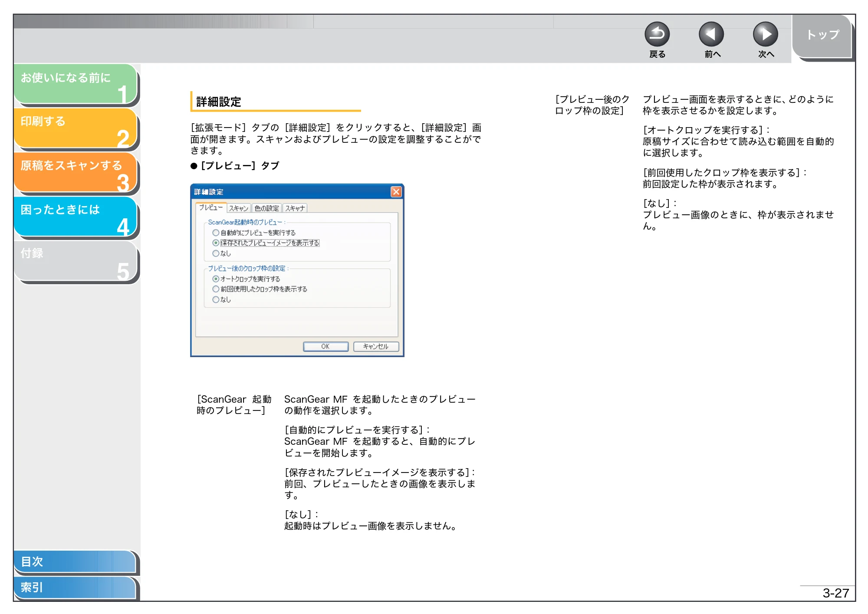Go to previous page with 前へ icon
This screenshot has height=614, width=868.
click(711, 34)
